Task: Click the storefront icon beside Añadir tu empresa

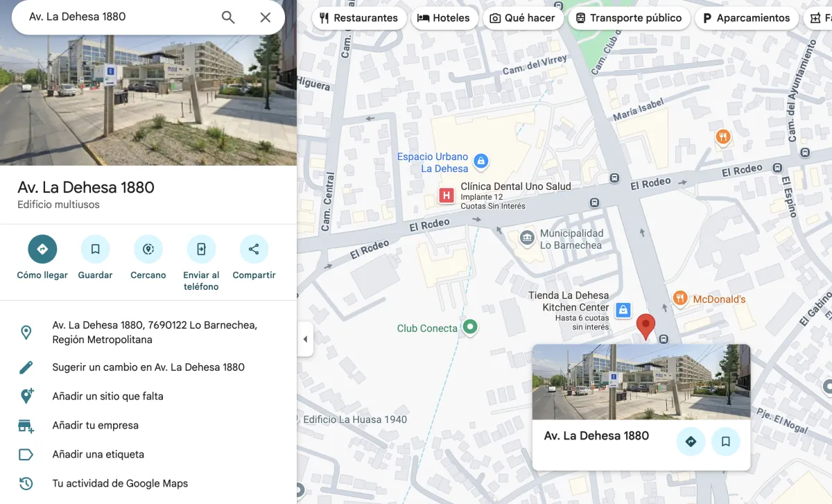Action: point(26,426)
